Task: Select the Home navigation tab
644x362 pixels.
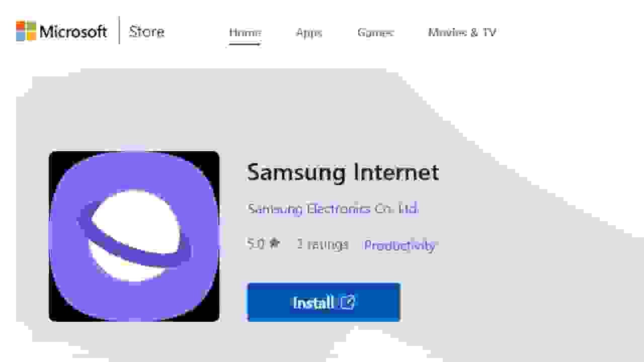Action: [245, 33]
